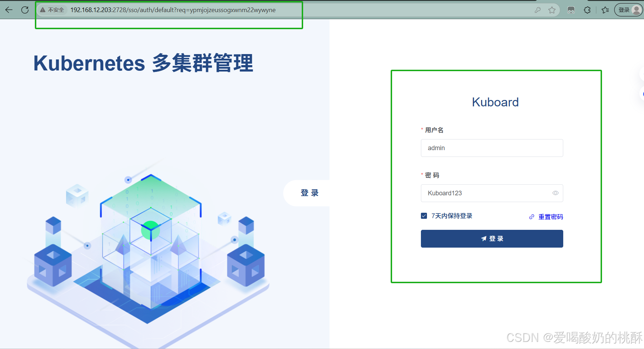The width and height of the screenshot is (644, 349).
Task: Focus the 用户名 input containing admin
Action: 492,148
